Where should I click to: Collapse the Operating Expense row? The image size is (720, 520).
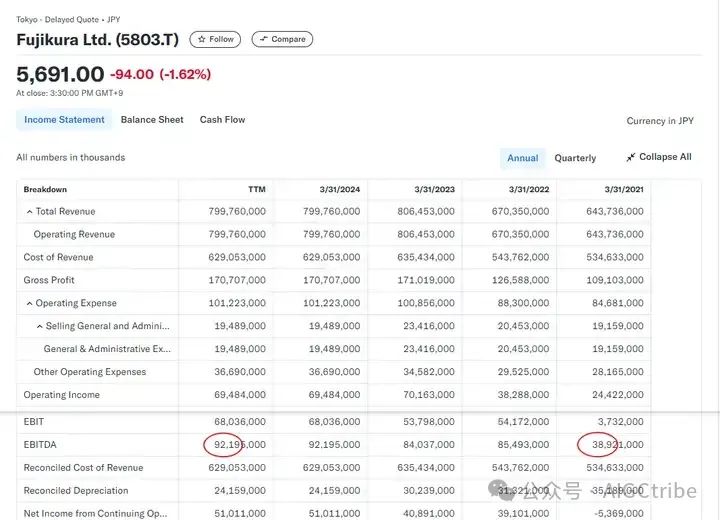point(29,304)
